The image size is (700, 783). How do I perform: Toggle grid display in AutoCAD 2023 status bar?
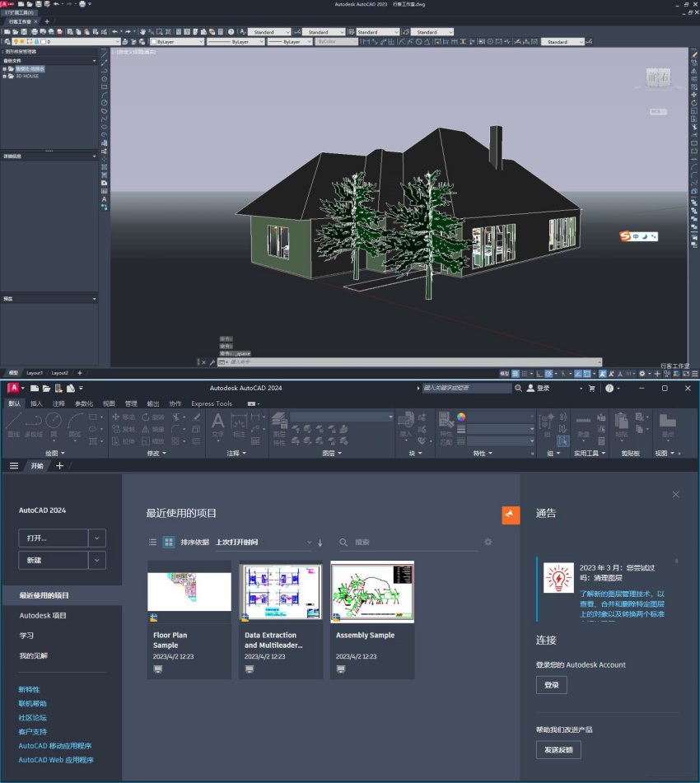(516, 374)
